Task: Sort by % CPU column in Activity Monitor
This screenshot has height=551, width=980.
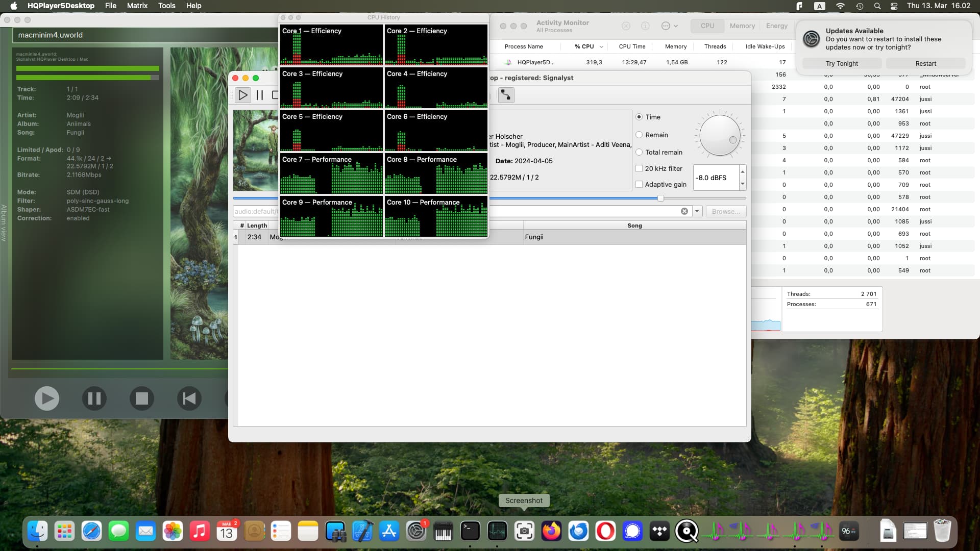Action: coord(584,46)
